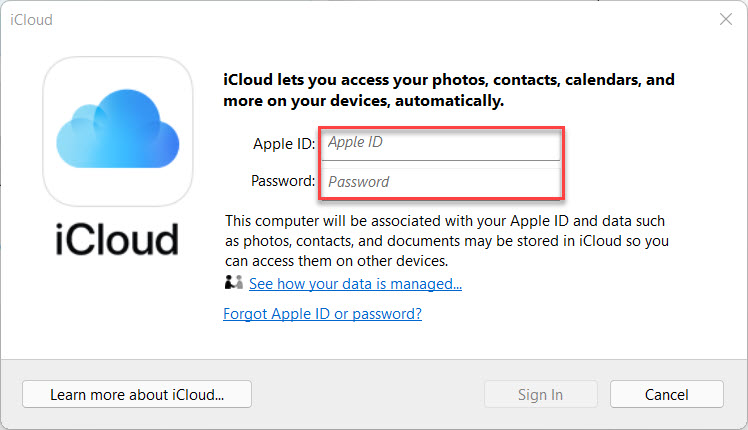
Task: Close the iCloud dialog window
Action: pyautogui.click(x=725, y=19)
